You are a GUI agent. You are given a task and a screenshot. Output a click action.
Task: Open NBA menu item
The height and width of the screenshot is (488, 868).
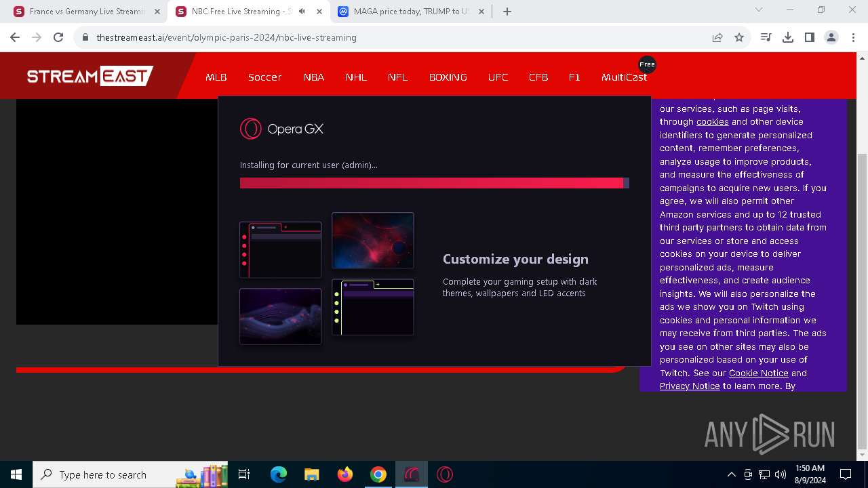click(313, 77)
